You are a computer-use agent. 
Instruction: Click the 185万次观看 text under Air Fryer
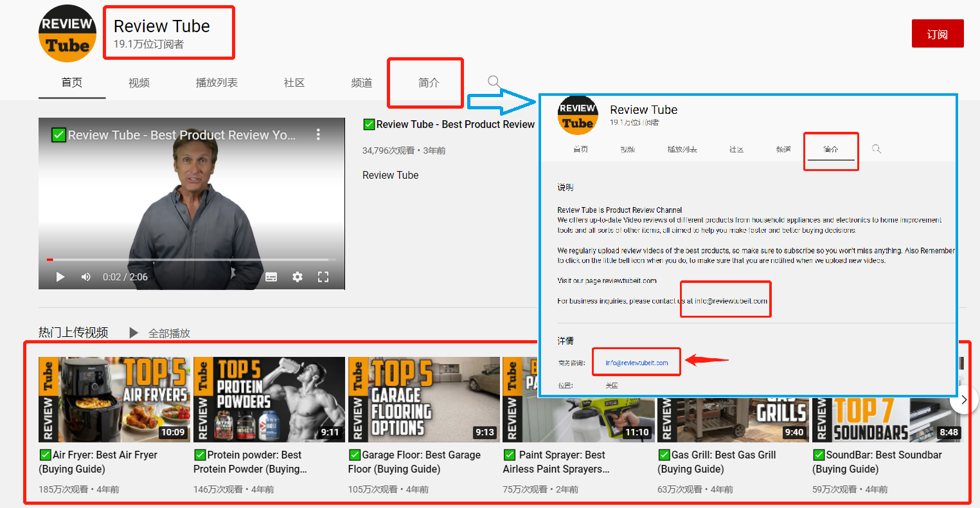(63, 489)
